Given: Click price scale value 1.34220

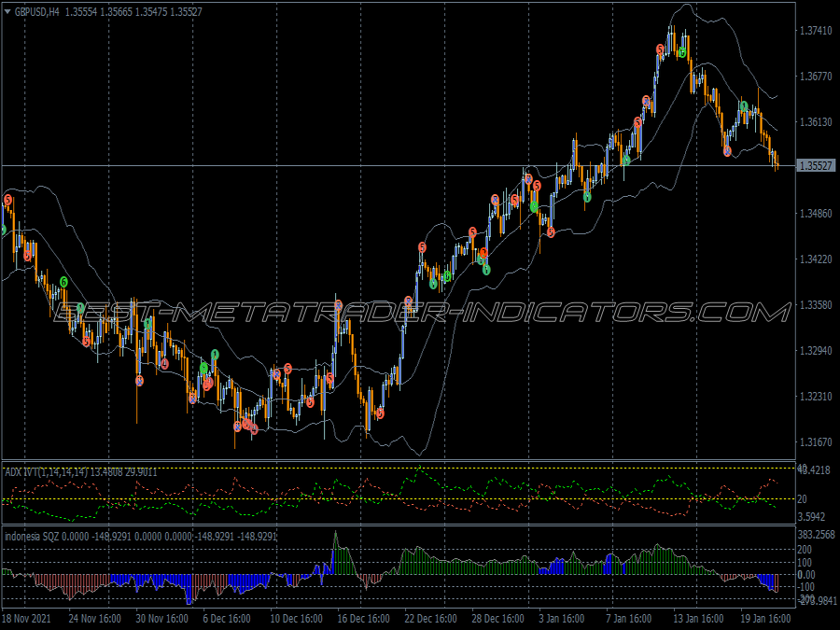Looking at the screenshot, I should 816,259.
